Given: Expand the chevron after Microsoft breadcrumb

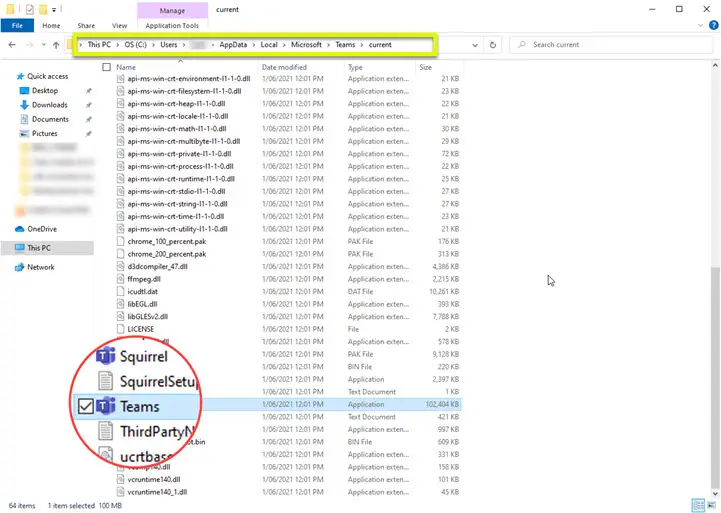Looking at the screenshot, I should coord(328,45).
